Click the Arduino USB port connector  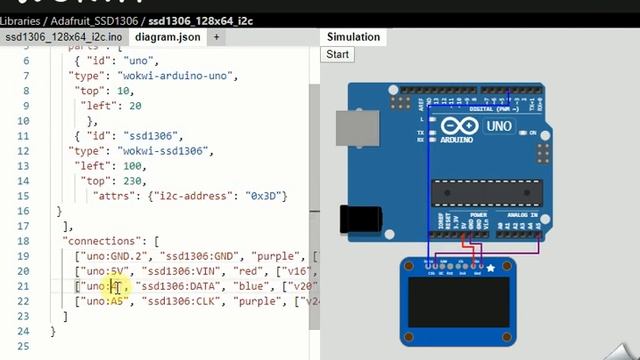[x=358, y=128]
